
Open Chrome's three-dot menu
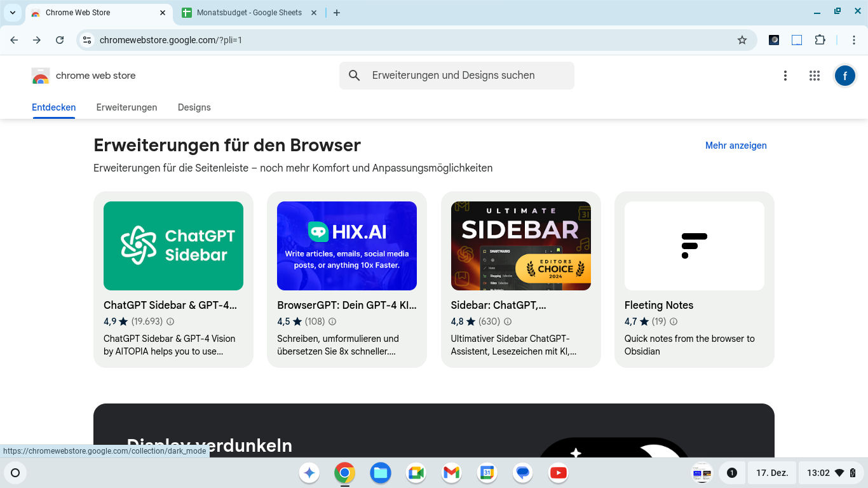(x=854, y=40)
